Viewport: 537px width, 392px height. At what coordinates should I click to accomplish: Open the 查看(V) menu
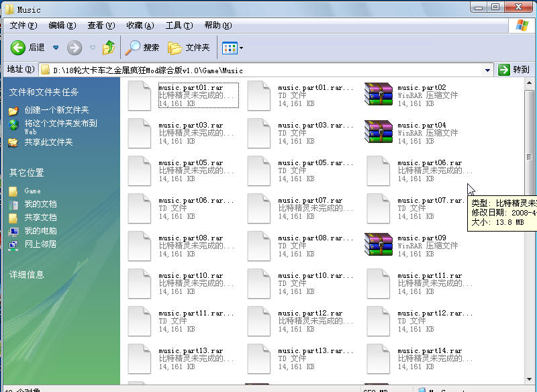[x=101, y=26]
